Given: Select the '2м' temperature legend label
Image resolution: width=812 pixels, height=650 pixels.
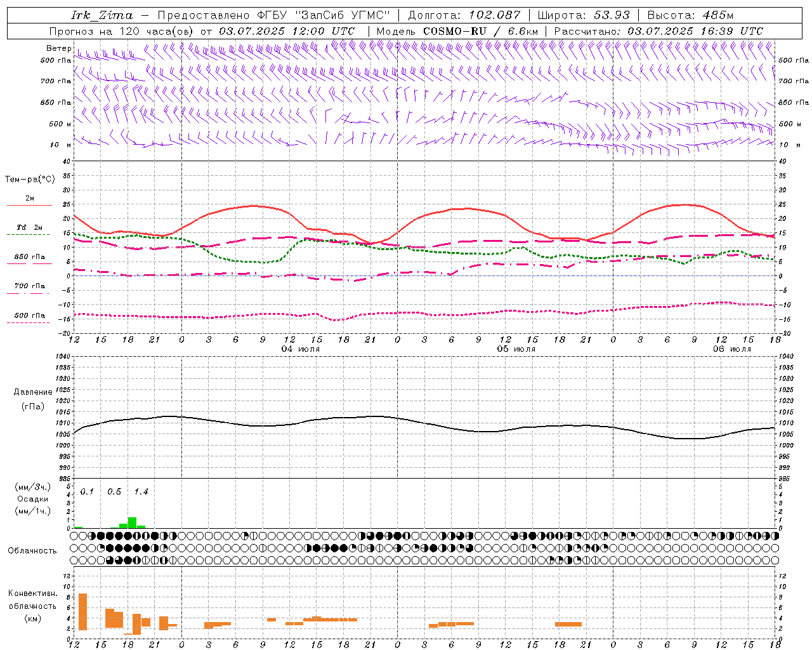Looking at the screenshot, I should tap(30, 198).
